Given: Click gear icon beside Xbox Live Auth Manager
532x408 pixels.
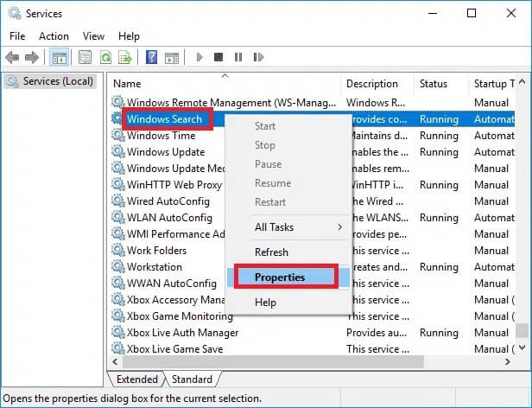Looking at the screenshot, I should (118, 332).
